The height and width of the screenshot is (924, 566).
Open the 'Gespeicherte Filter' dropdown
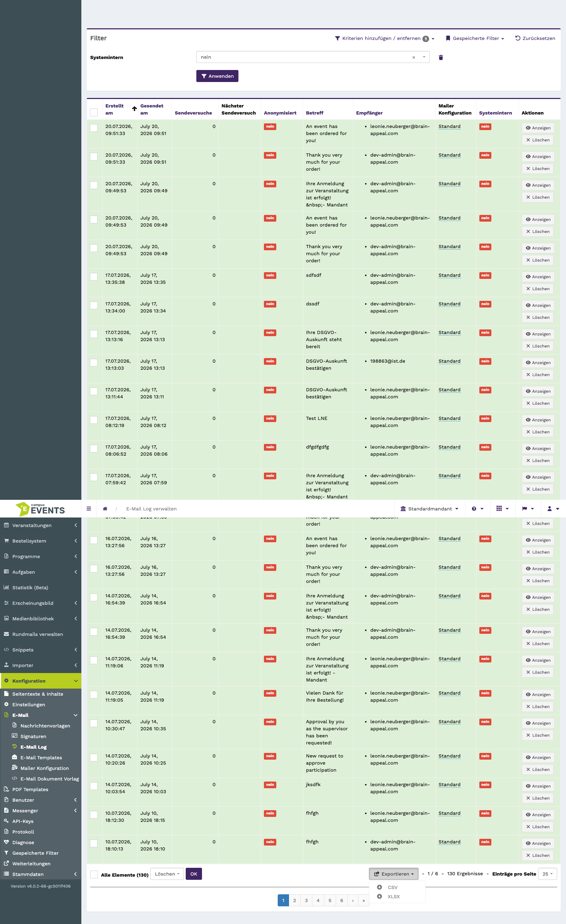pyautogui.click(x=474, y=38)
